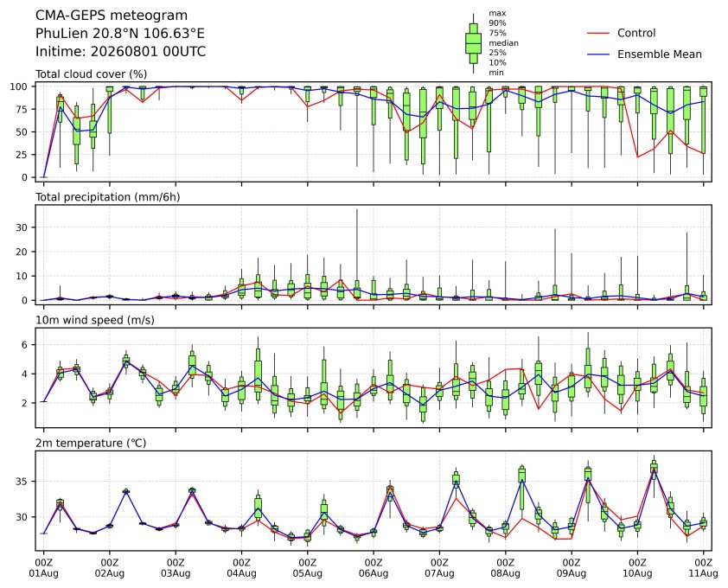Image resolution: width=728 pixels, height=588 pixels.
Task: Click the 00Z 11Aug axis label
Action: (x=703, y=568)
